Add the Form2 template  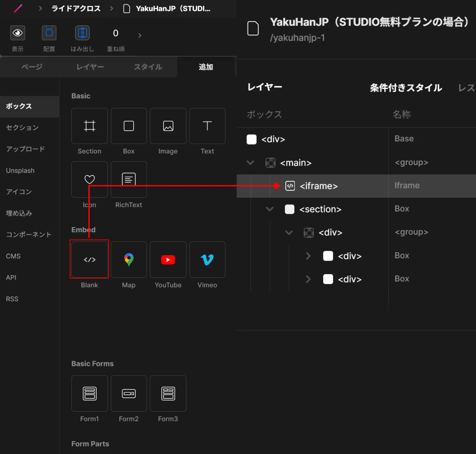coord(128,393)
